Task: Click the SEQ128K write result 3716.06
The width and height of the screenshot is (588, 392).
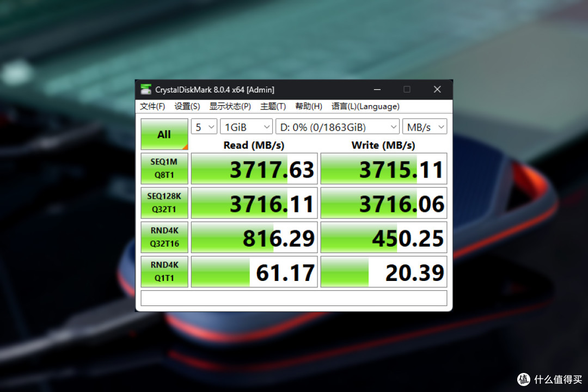Action: [384, 203]
